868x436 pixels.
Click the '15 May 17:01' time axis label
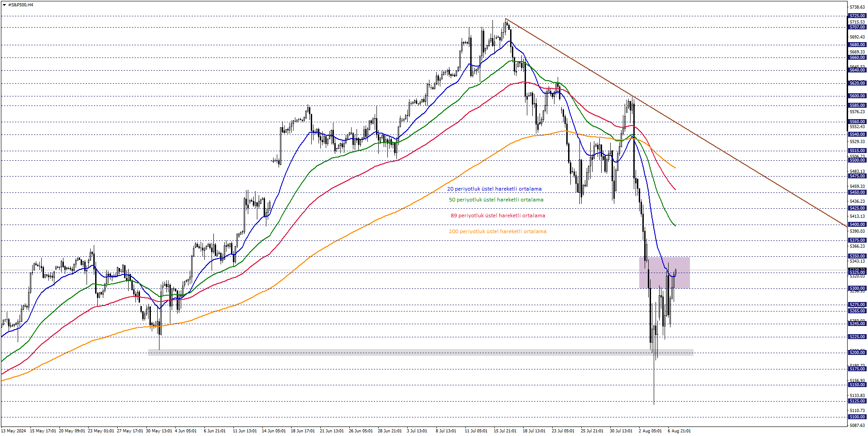click(x=43, y=431)
